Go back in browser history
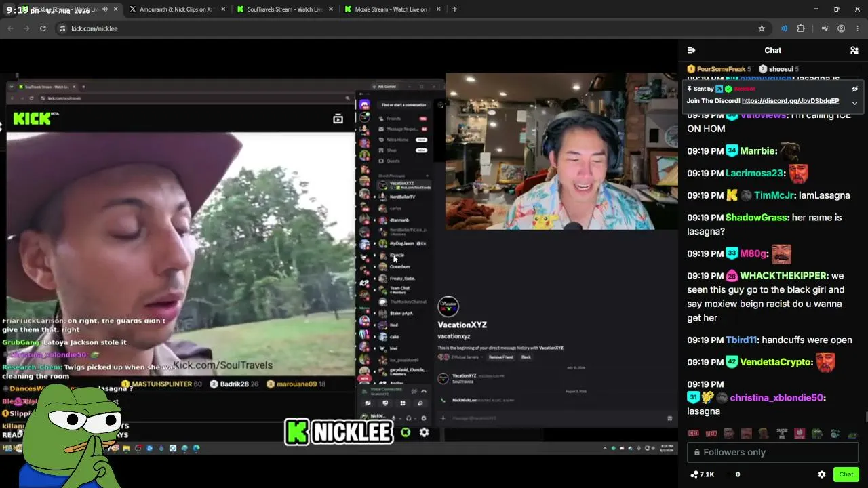The height and width of the screenshot is (488, 868). (x=10, y=28)
